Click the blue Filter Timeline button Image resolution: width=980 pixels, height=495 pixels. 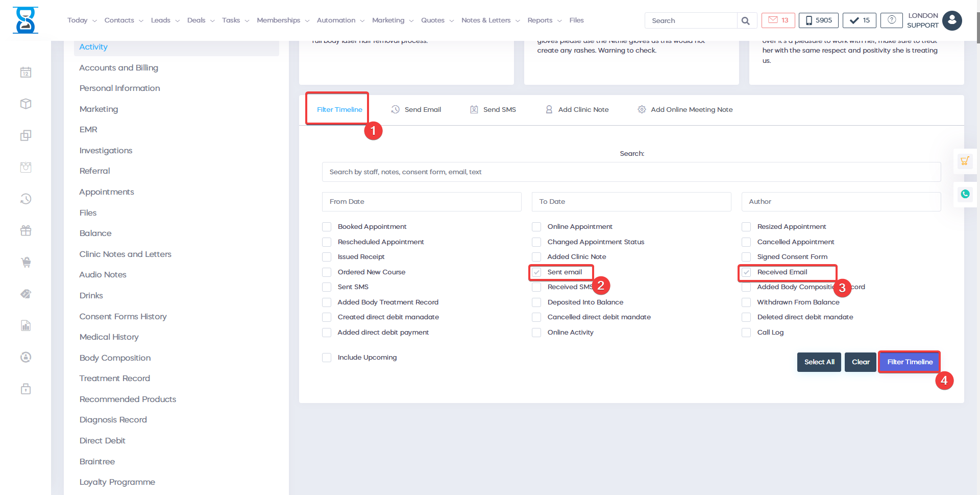click(x=909, y=362)
